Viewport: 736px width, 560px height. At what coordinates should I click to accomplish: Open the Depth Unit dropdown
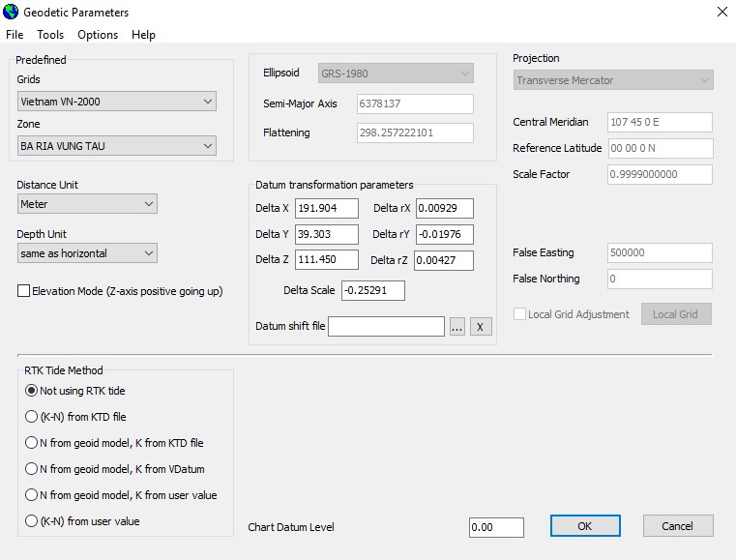click(x=87, y=253)
